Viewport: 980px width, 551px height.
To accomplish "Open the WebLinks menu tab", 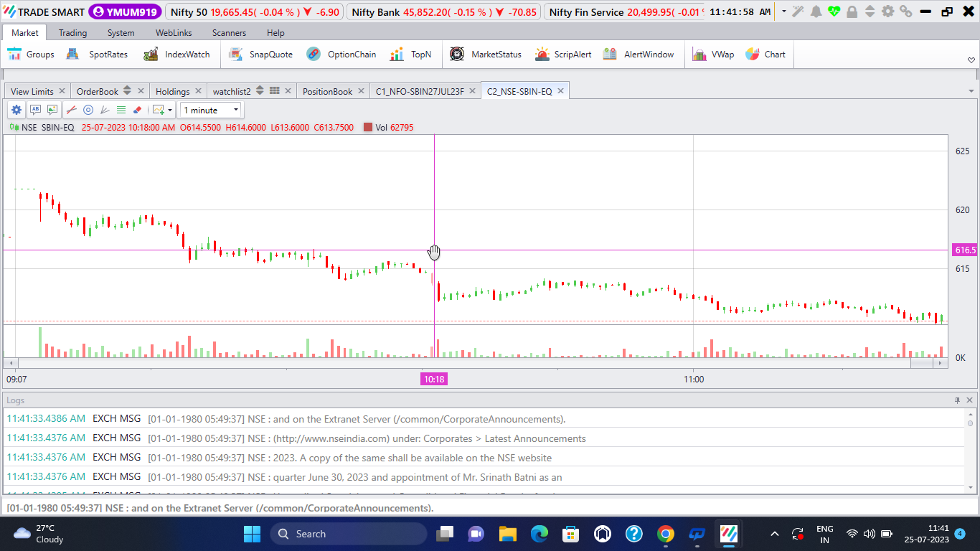I will (173, 33).
